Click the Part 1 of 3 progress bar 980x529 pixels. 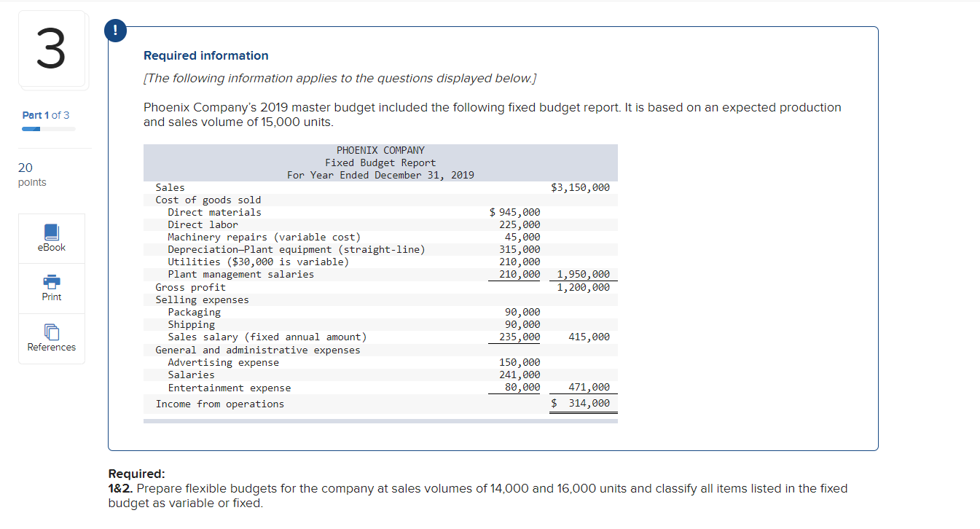coord(49,129)
